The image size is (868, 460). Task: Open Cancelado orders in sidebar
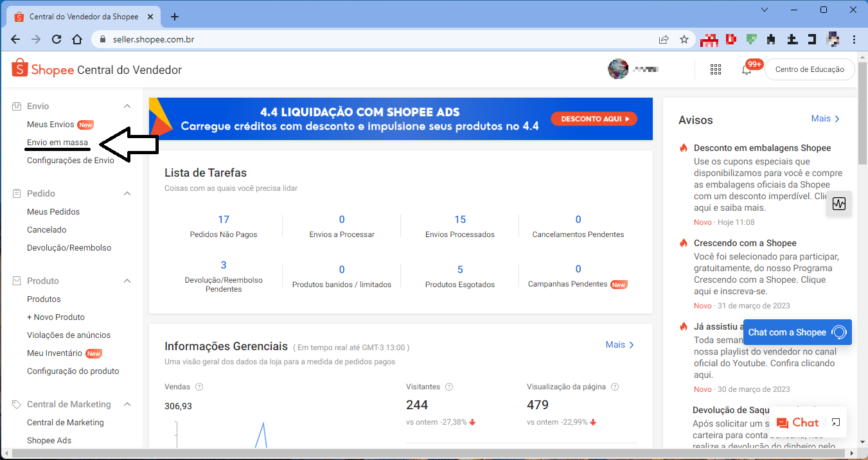[x=47, y=229]
